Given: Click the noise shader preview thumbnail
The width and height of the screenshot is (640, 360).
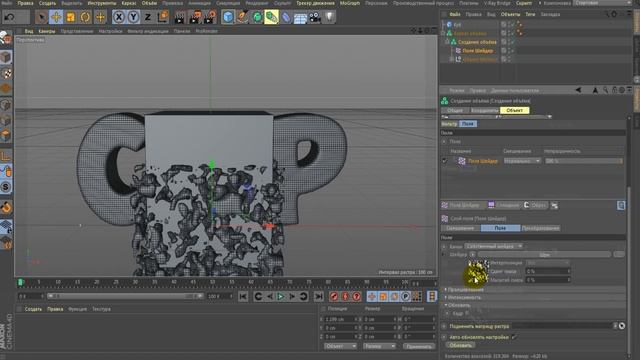Looking at the screenshot, I should [x=478, y=271].
